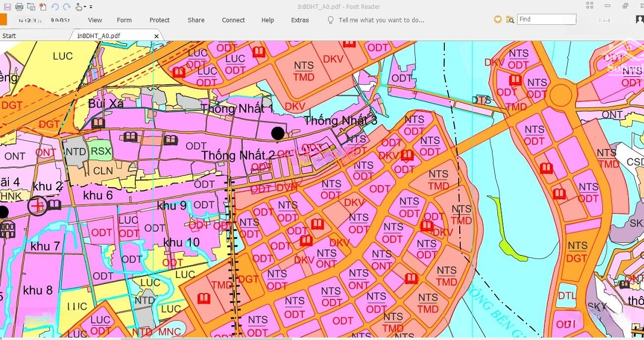Open the Form ribbon tab
644x340 pixels.
(124, 20)
